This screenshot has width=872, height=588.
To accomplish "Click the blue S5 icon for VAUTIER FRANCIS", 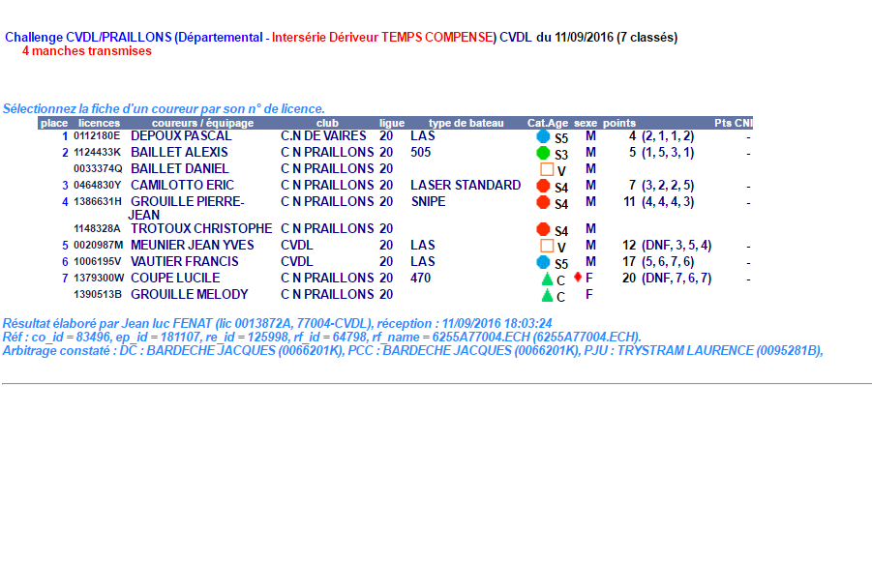I will (x=543, y=262).
